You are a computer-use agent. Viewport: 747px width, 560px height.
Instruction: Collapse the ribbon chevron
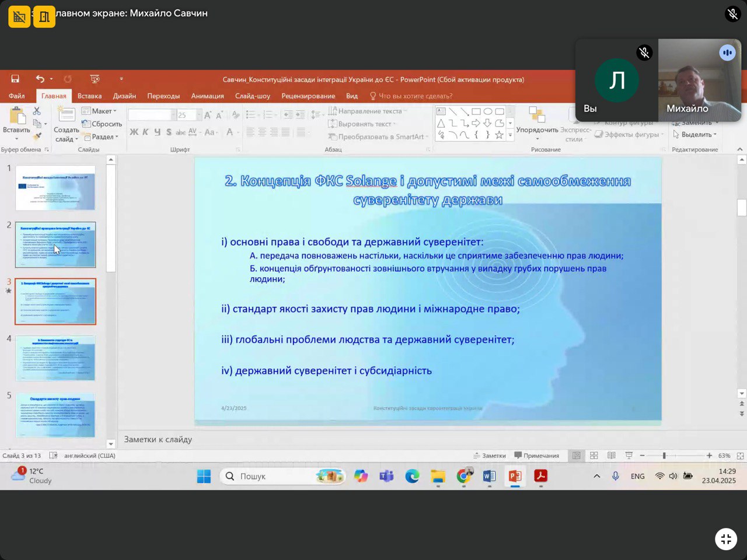point(740,149)
